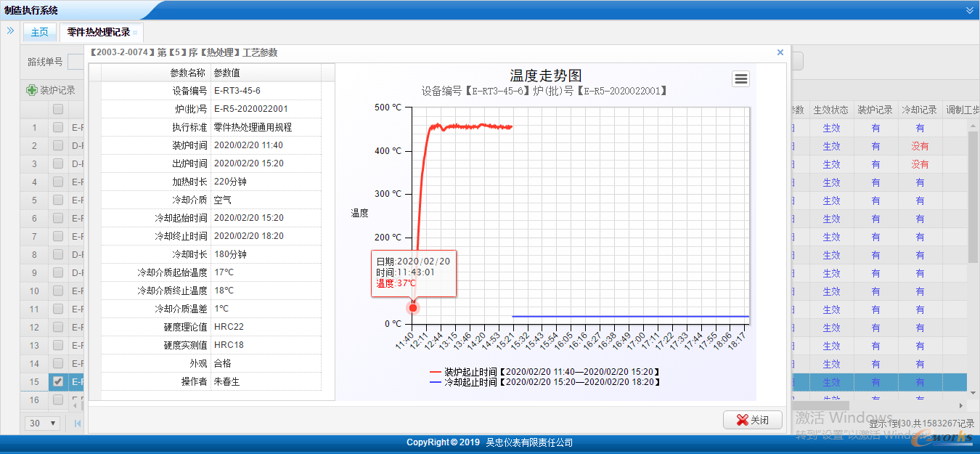The height and width of the screenshot is (454, 980).
Task: Switch to the 主页 tab
Action: 39,32
